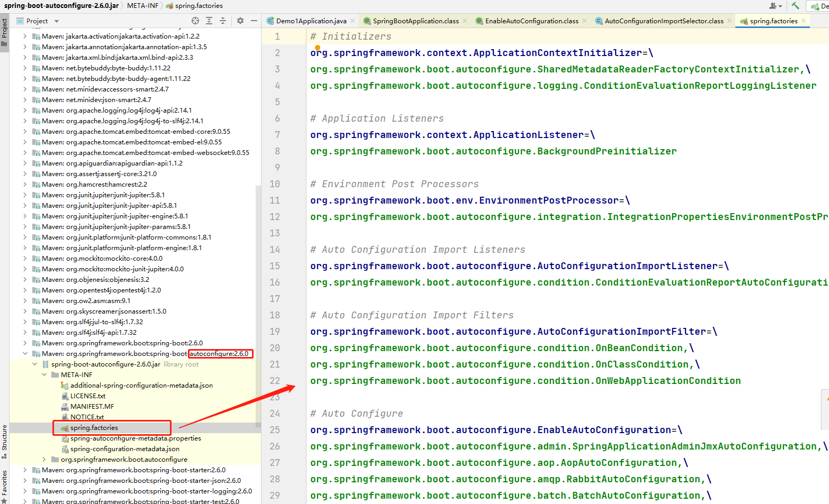The width and height of the screenshot is (829, 504).
Task: Click gutter line number 25
Action: [275, 430]
